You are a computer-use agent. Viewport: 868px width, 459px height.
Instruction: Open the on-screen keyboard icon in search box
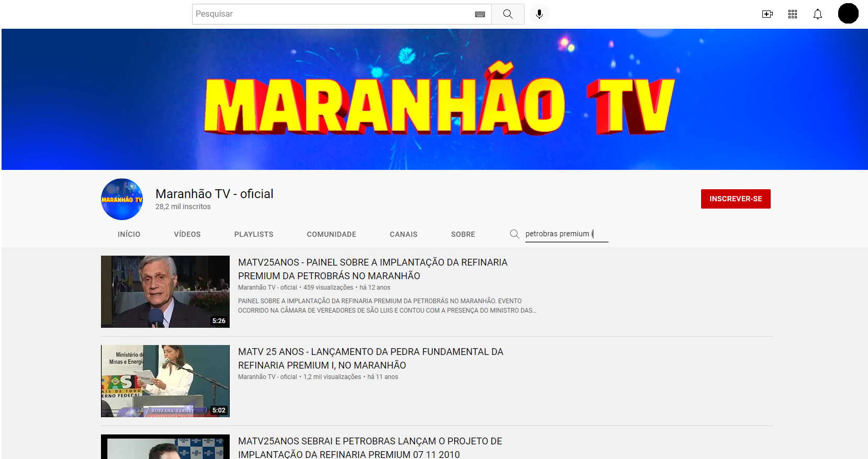[480, 14]
